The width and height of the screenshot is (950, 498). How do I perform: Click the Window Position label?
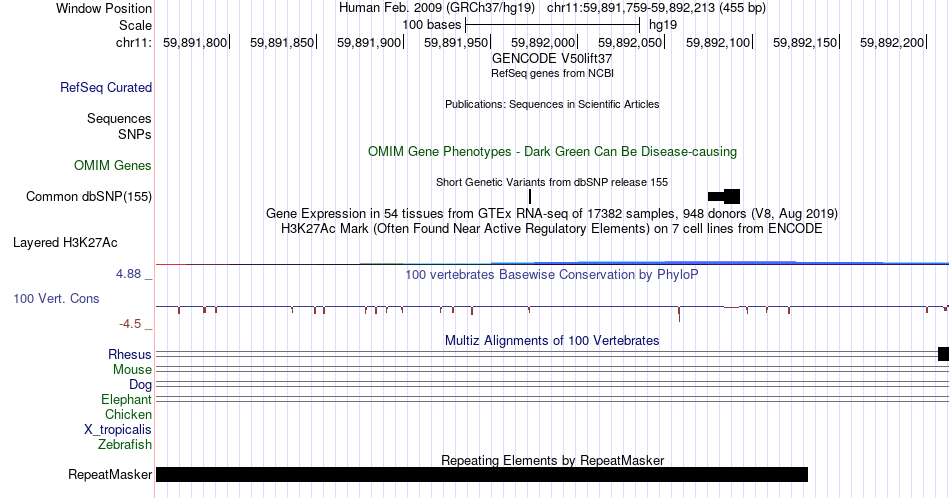coord(104,8)
